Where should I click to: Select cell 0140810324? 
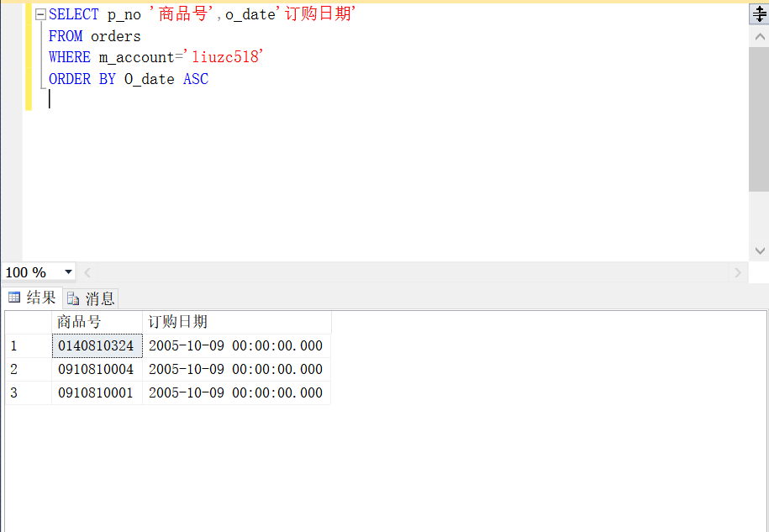(97, 345)
